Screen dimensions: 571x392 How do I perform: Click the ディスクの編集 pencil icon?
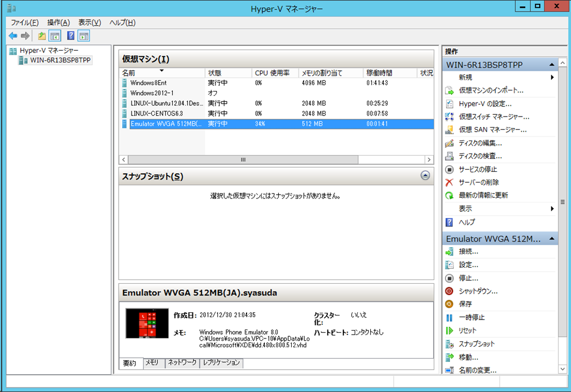[x=449, y=143]
